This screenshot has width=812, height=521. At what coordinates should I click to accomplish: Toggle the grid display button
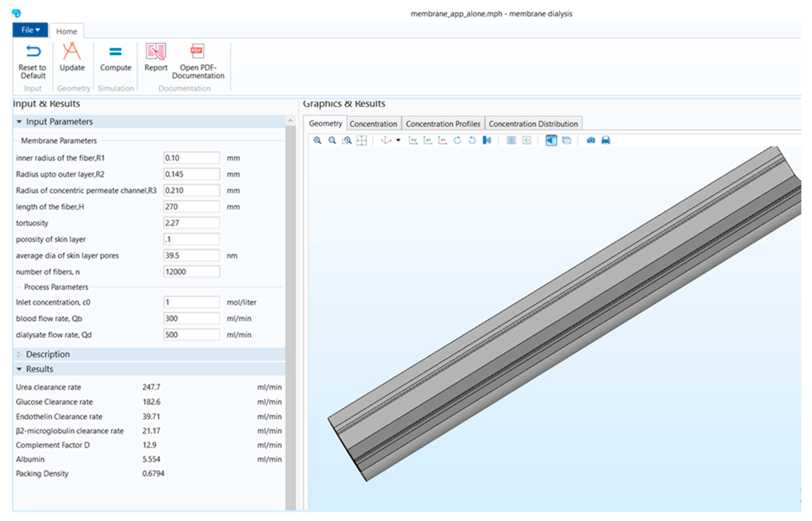click(x=511, y=140)
